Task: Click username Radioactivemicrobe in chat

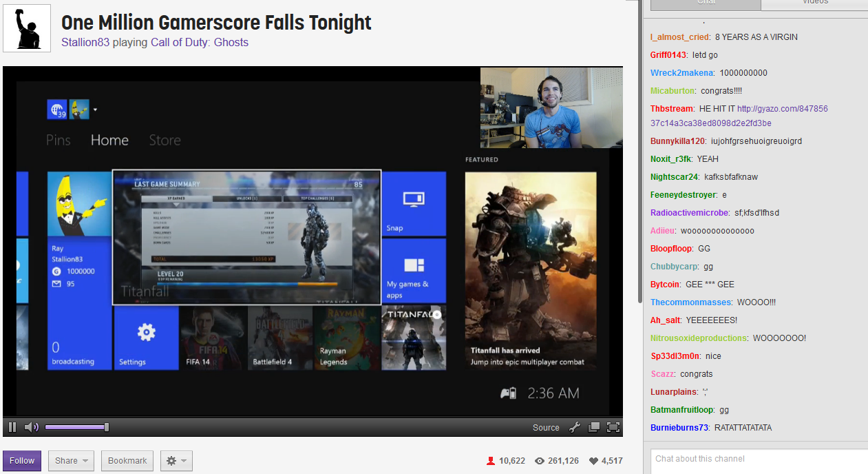Action: pos(689,213)
